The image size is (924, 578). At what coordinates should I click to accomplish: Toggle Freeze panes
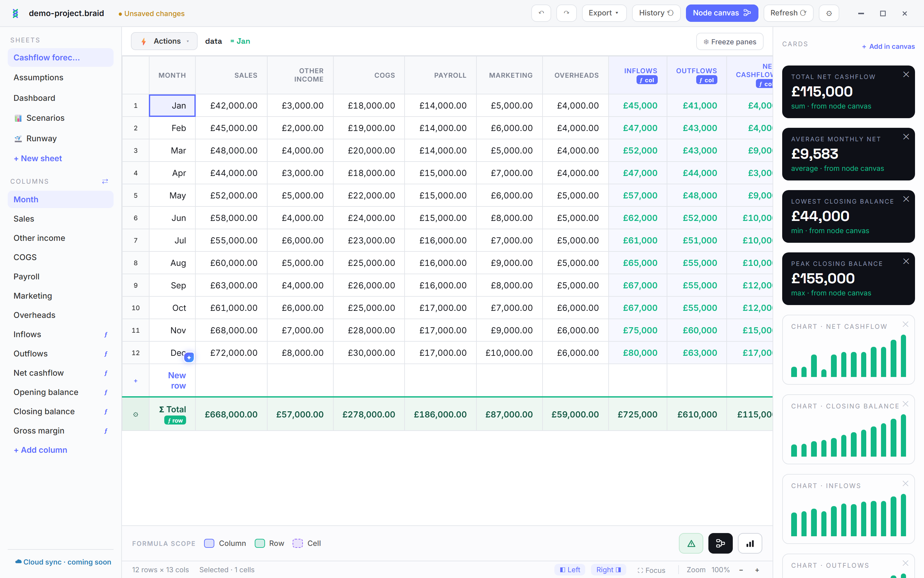coord(730,42)
